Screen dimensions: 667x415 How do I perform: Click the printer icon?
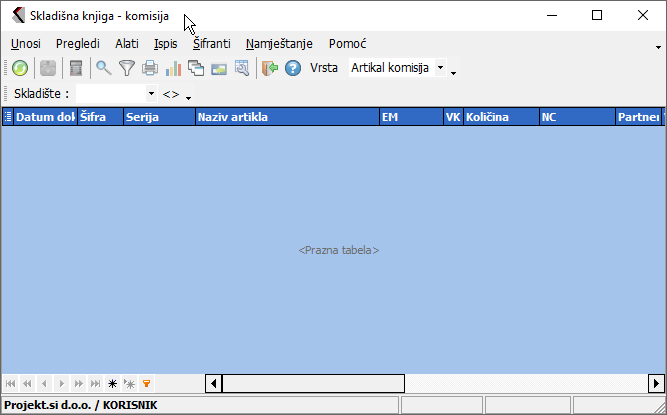tap(150, 68)
